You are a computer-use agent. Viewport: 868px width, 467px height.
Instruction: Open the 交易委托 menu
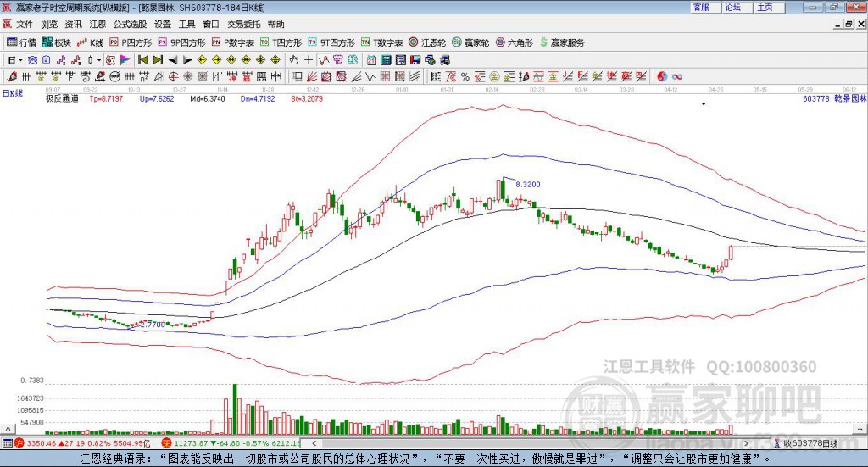pyautogui.click(x=243, y=25)
